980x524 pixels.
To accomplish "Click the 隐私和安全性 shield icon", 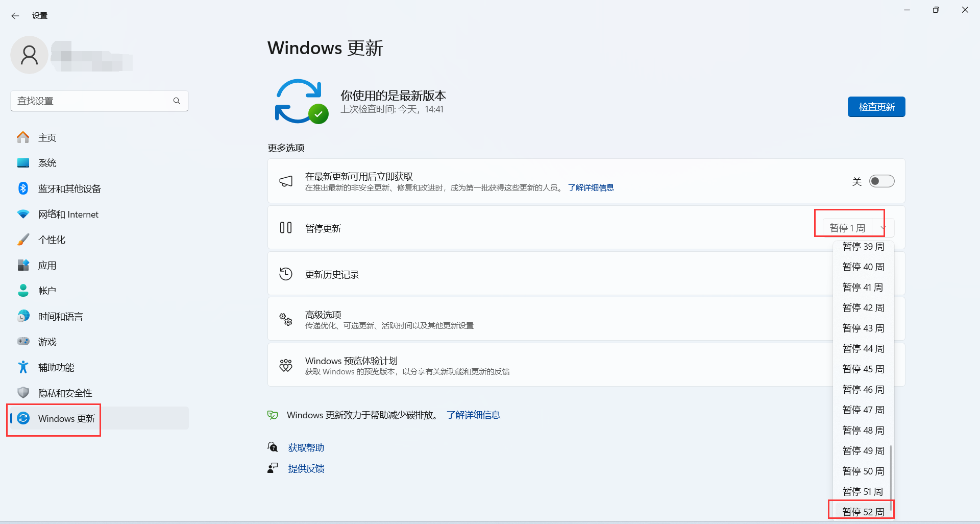I will (23, 393).
